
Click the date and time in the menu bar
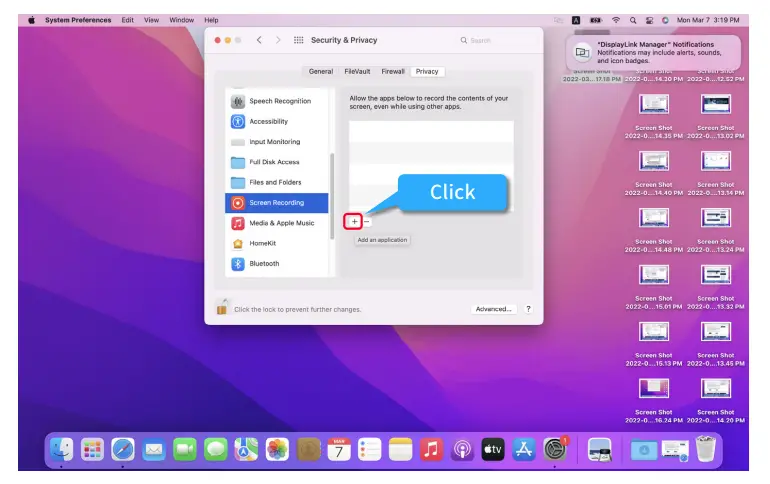tap(708, 20)
